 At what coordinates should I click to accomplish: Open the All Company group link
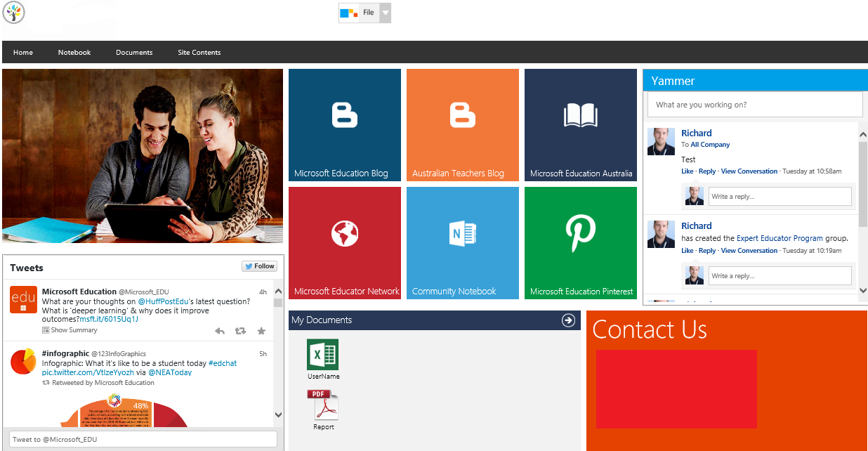710,145
